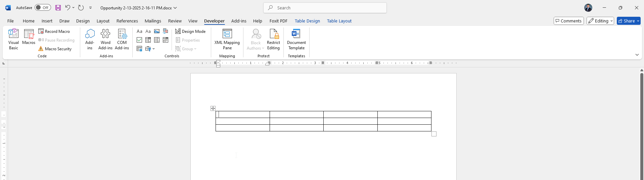Screen dimensions: 644x180
Task: Click the Comments button
Action: click(568, 21)
